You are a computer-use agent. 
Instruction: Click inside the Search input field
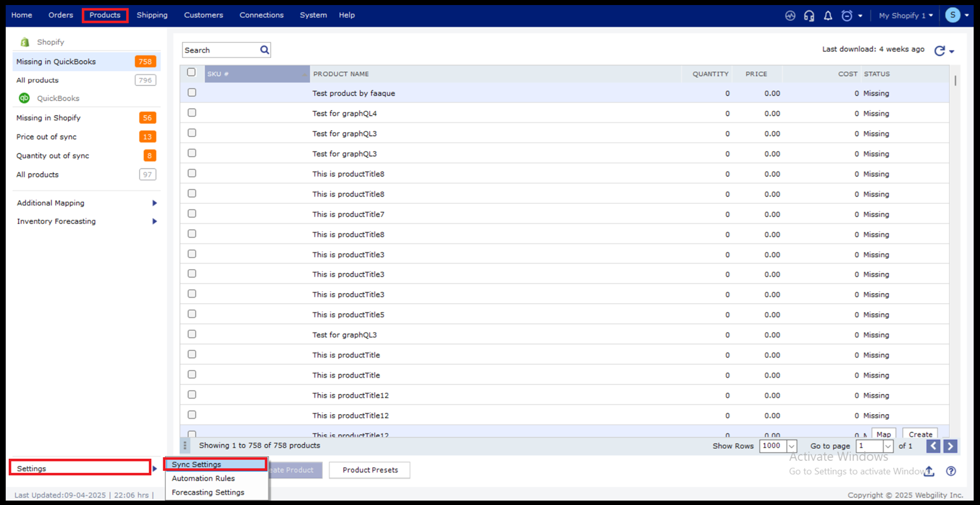(221, 50)
